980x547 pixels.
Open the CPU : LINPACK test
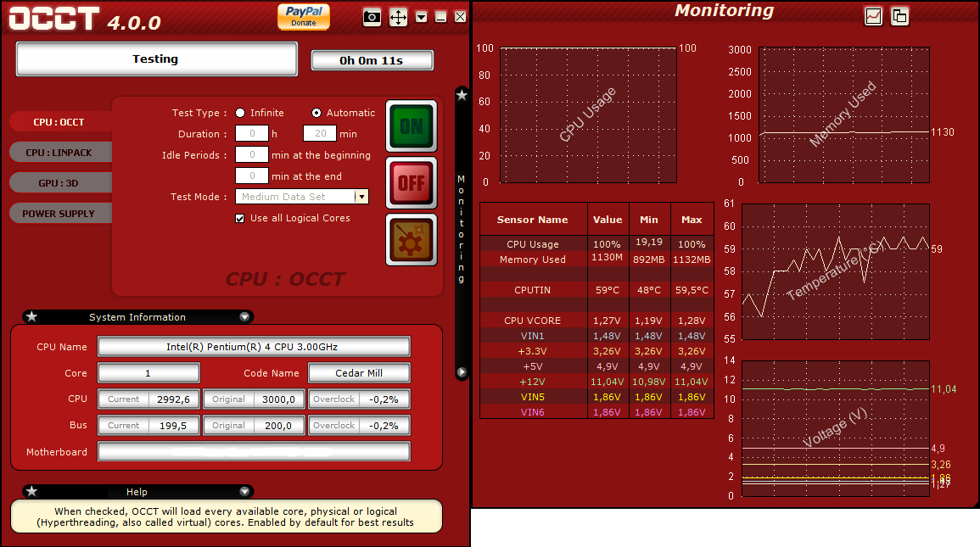59,152
